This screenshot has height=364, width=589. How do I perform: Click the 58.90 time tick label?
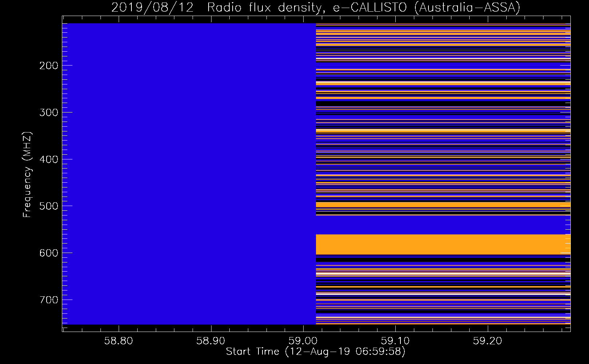point(211,341)
